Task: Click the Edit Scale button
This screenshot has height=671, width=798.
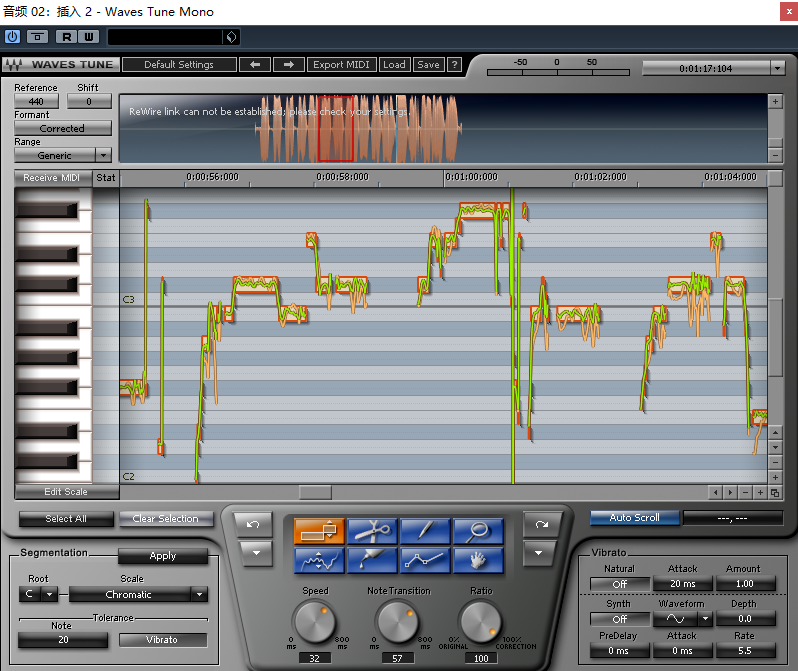Action: coord(66,492)
